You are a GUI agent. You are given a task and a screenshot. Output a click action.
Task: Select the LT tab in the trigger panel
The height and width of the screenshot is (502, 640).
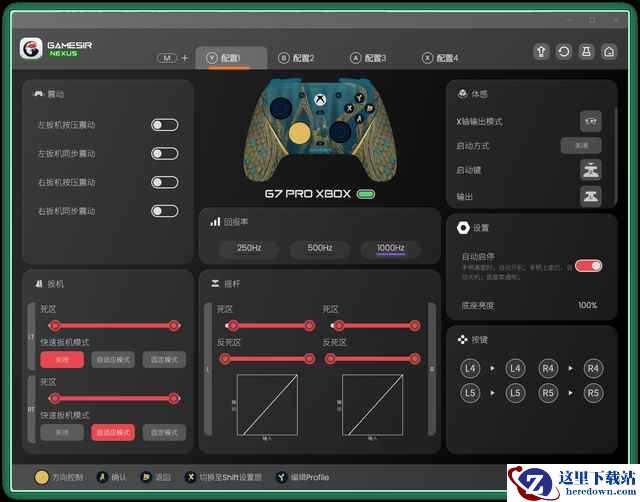click(x=31, y=337)
